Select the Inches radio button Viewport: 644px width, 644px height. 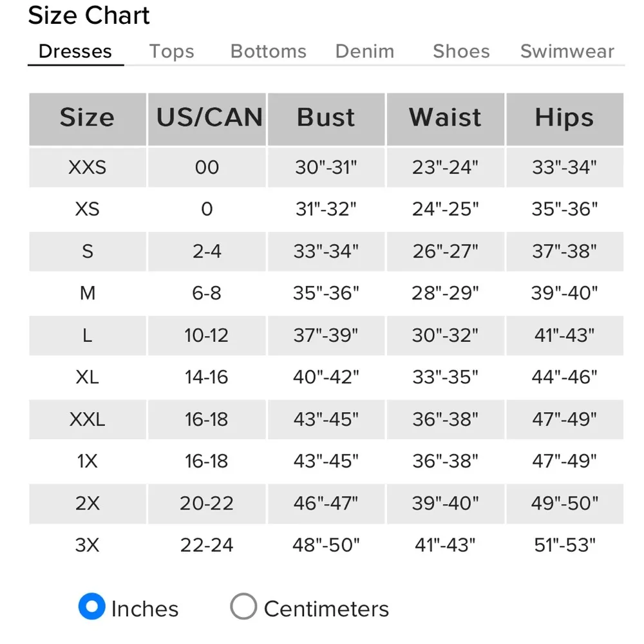click(x=91, y=607)
